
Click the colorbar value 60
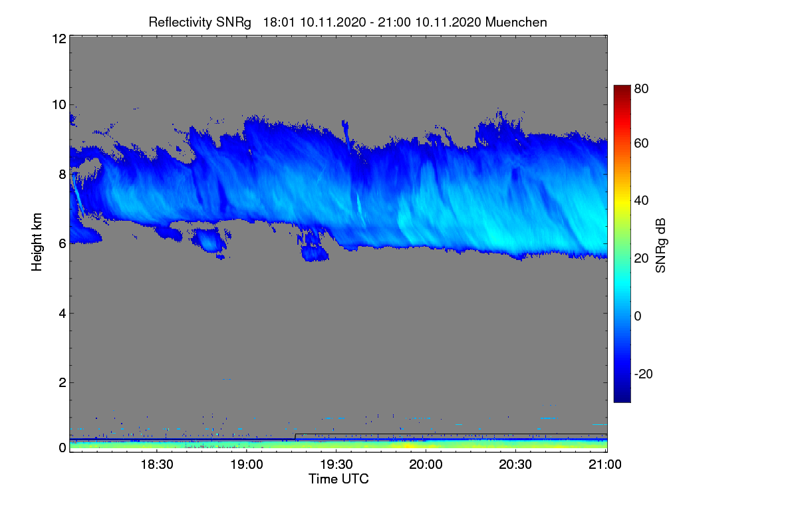pos(641,143)
